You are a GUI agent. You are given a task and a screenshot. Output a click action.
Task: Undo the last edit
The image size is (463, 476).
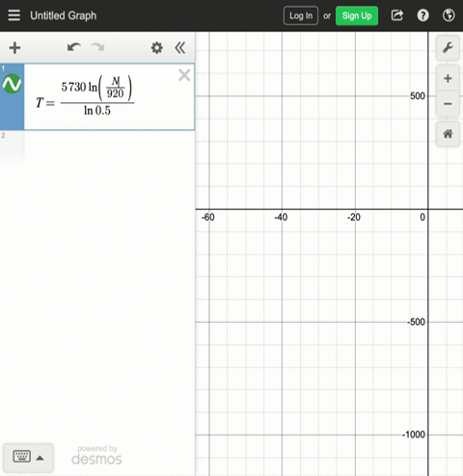[x=74, y=47]
